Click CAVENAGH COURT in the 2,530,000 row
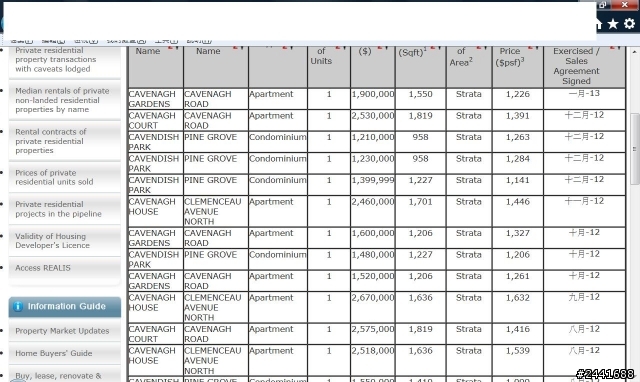Screen dimensions: 640x382 click(152, 121)
